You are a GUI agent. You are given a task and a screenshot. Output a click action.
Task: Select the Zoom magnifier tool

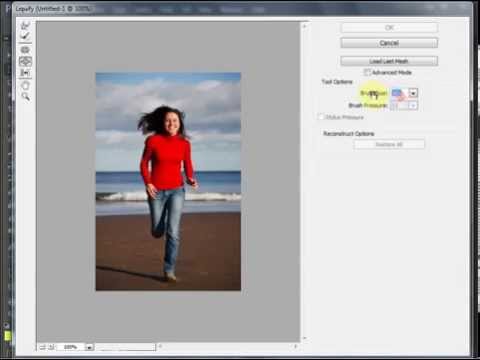[25, 97]
